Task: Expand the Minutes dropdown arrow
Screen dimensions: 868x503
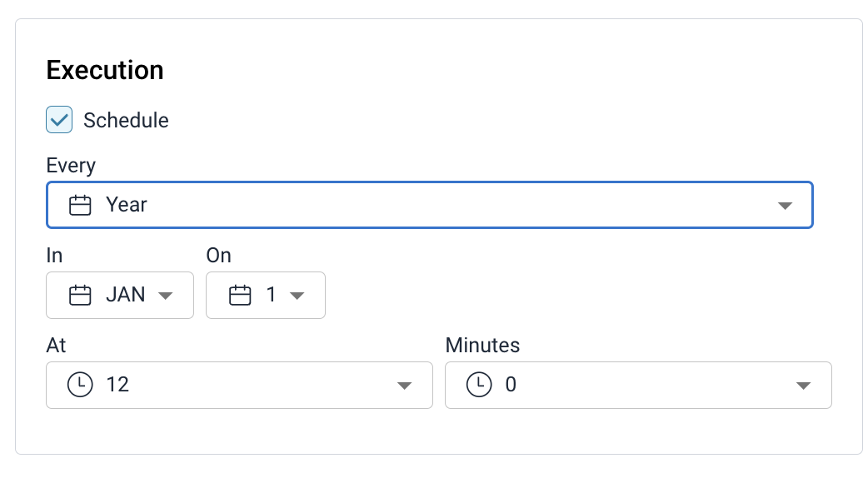Action: (x=803, y=386)
